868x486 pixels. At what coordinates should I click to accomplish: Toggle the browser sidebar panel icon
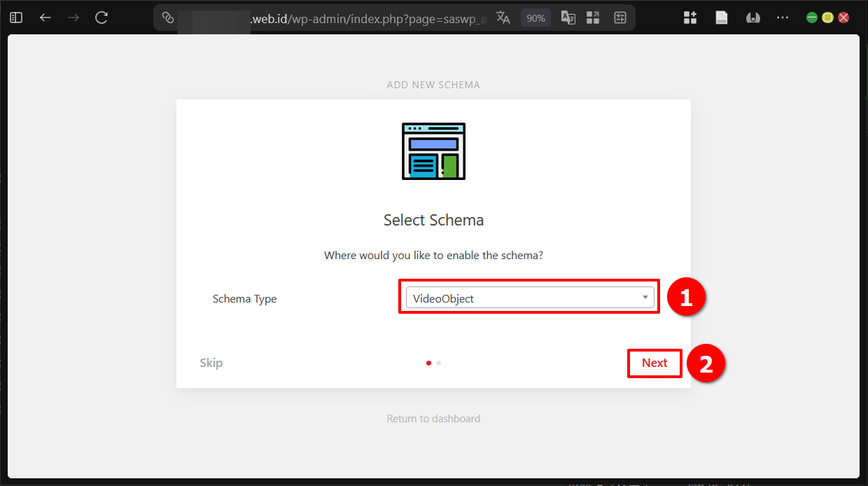pos(15,18)
